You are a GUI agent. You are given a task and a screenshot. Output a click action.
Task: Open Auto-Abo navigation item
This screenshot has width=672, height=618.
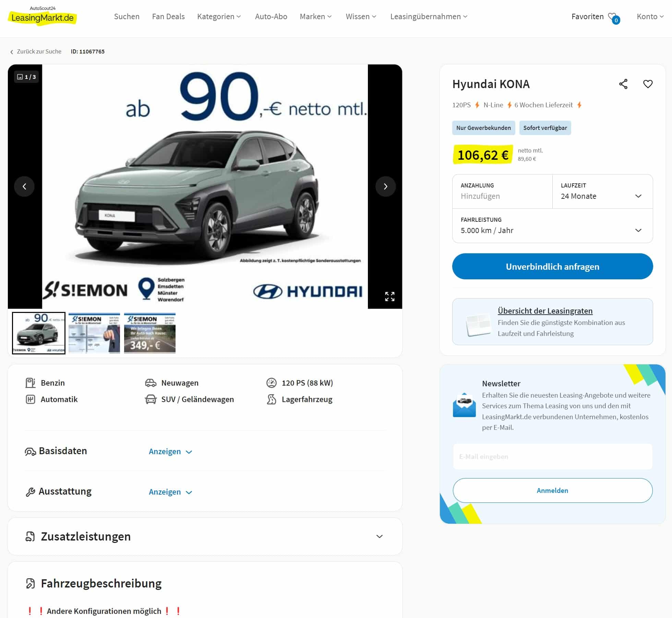click(x=271, y=16)
